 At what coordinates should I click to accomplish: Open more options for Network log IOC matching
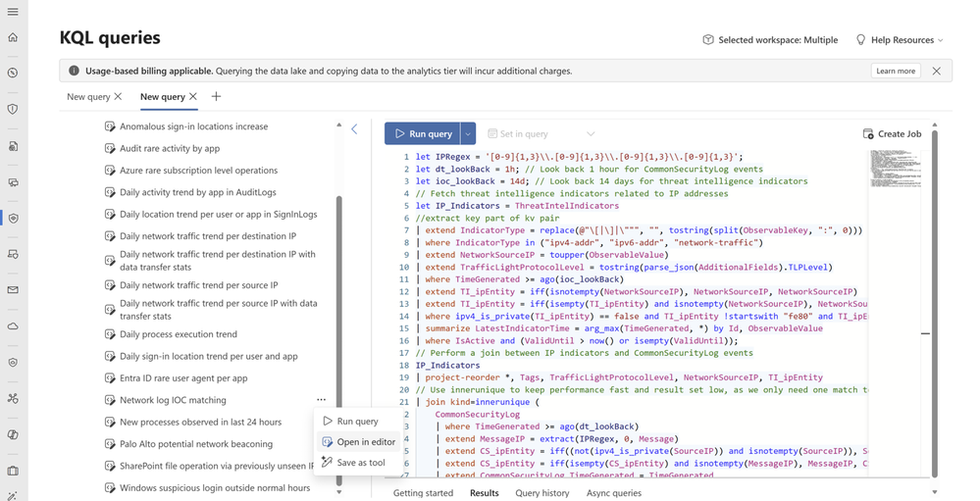(321, 400)
